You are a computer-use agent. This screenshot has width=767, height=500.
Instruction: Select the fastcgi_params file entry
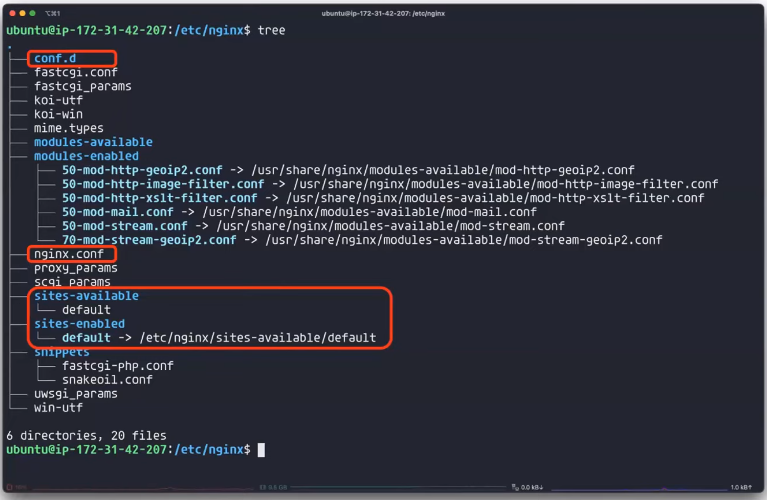83,87
